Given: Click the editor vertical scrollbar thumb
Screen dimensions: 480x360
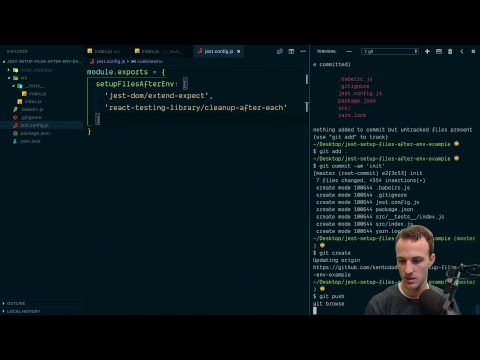Looking at the screenshot, I should click(x=307, y=79).
